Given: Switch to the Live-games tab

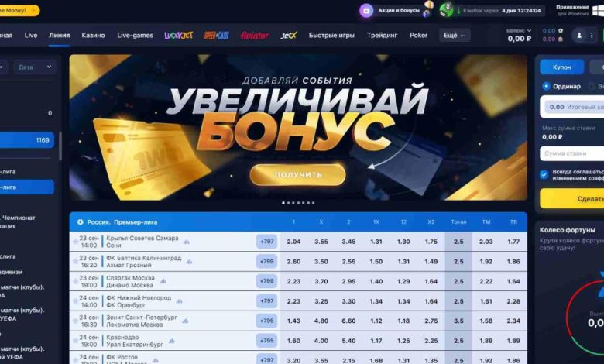Looking at the screenshot, I should (x=136, y=36).
